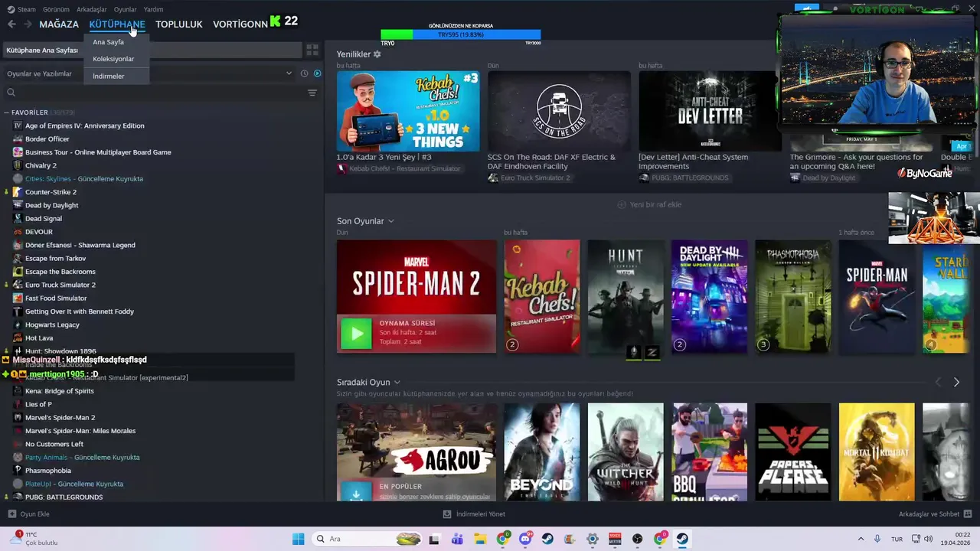Screen dimensions: 980x551
Task: Click the Age of Empires IV icon
Action: point(18,126)
